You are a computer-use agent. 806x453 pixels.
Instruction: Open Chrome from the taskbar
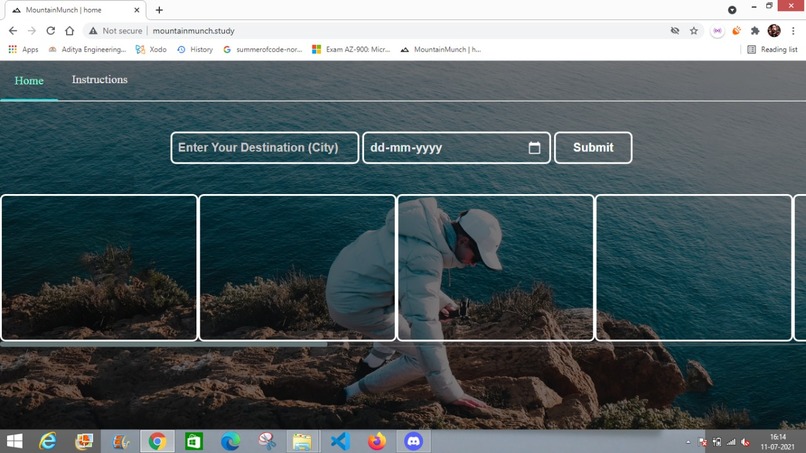point(157,441)
